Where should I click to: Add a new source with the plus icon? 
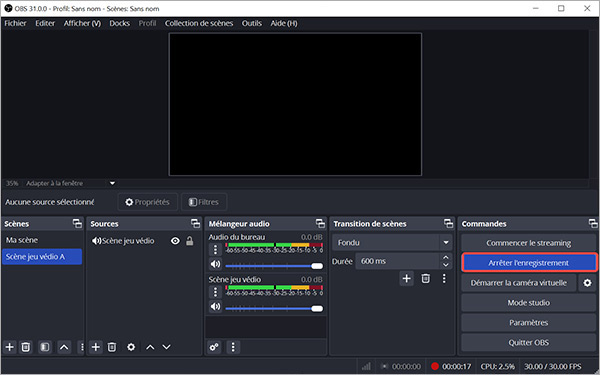tap(96, 347)
